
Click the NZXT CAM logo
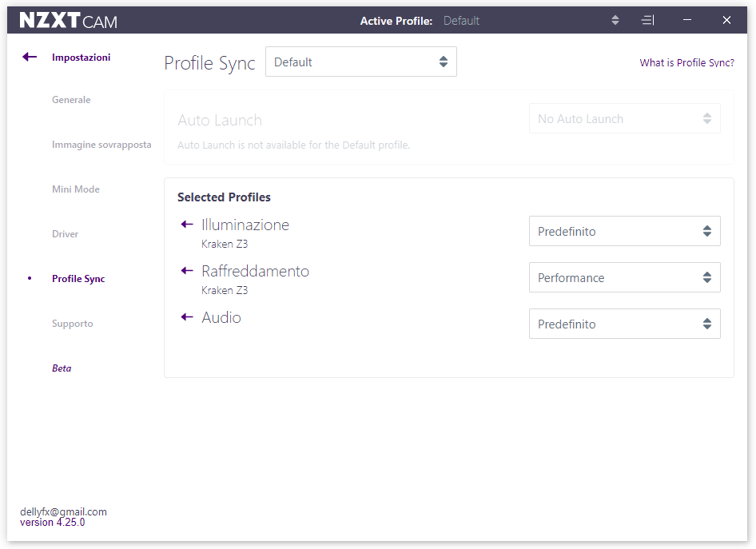coord(69,21)
